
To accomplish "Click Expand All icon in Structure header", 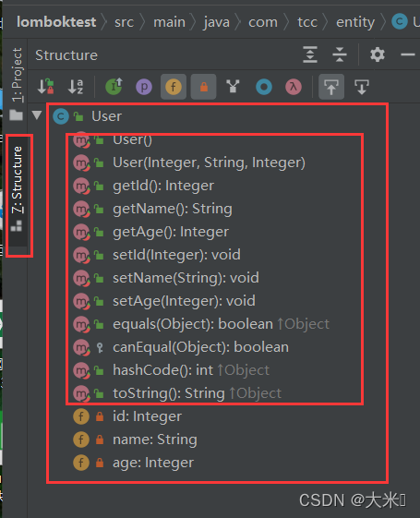I will tap(310, 54).
